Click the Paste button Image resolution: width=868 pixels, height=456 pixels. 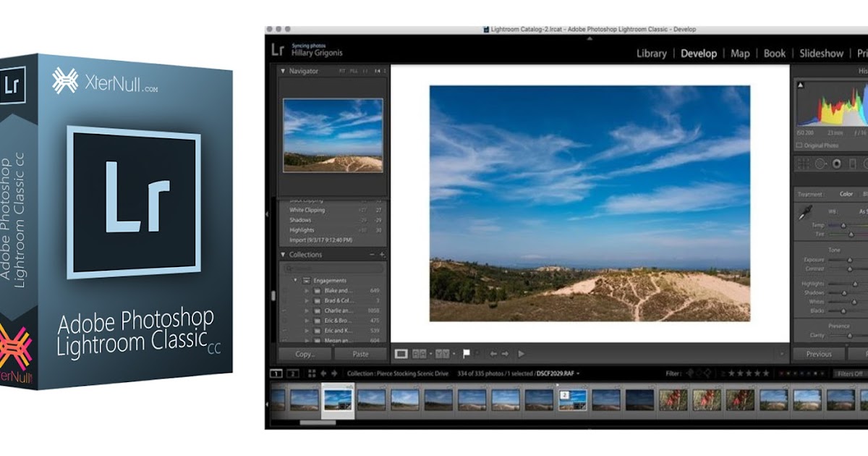point(360,354)
